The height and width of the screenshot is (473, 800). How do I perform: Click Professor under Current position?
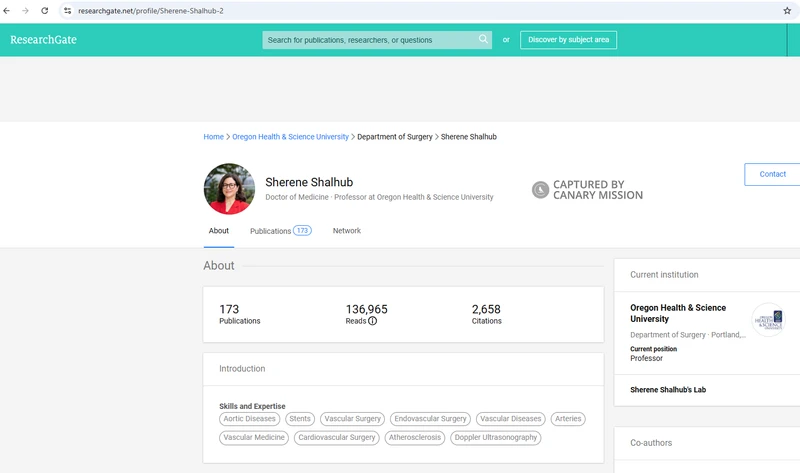pos(646,358)
